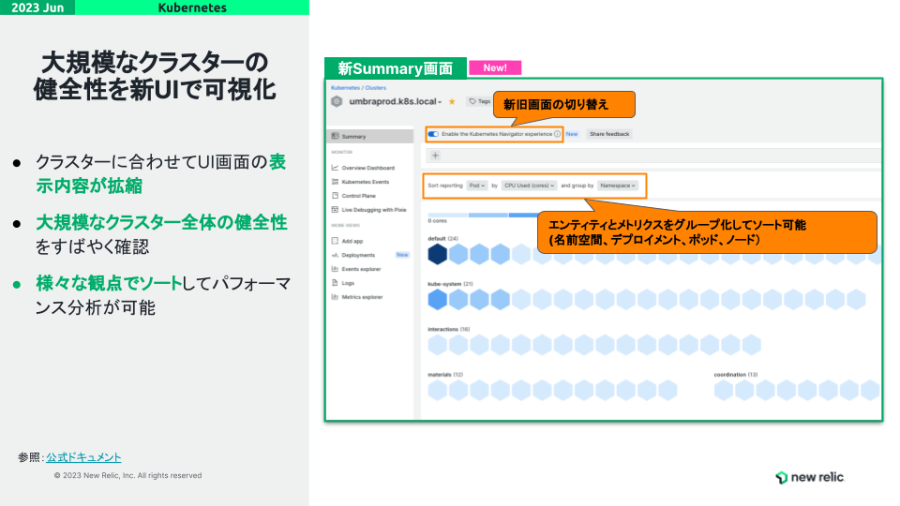
Task: Select Add app in the More Views section
Action: [352, 241]
